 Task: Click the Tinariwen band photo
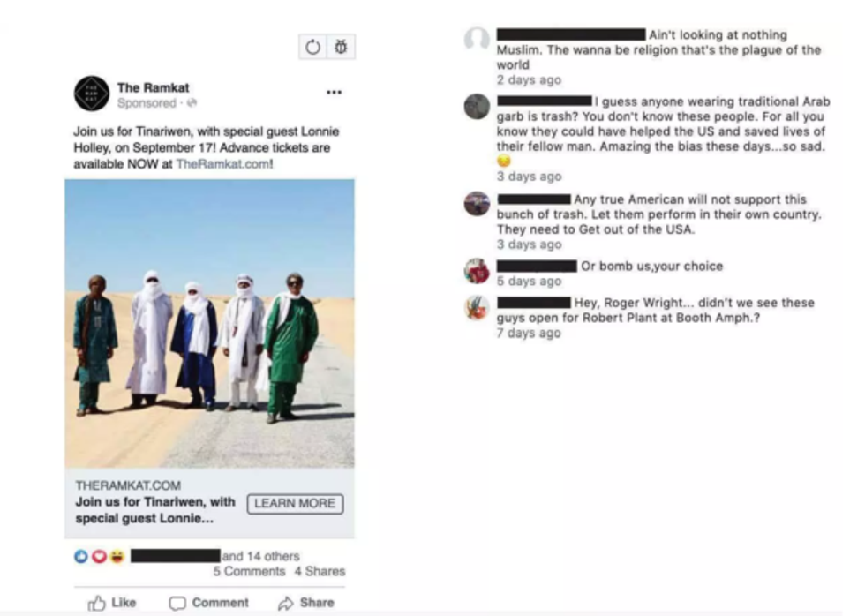pos(210,324)
